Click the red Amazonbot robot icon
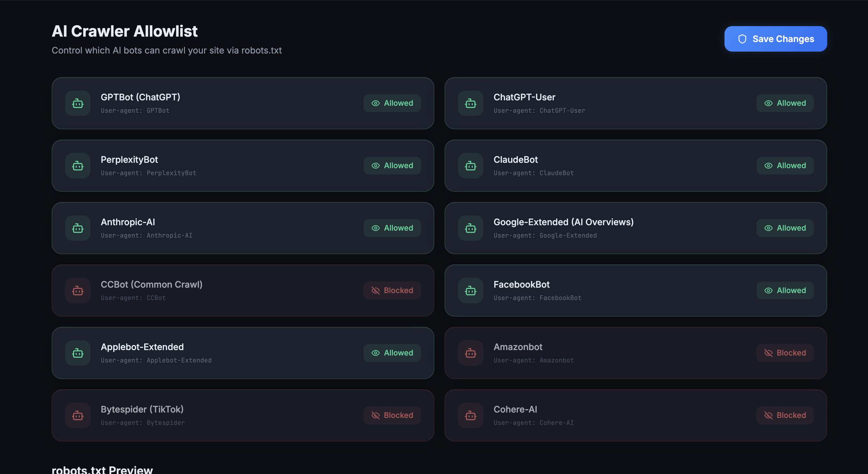This screenshot has height=474, width=868. (470, 353)
